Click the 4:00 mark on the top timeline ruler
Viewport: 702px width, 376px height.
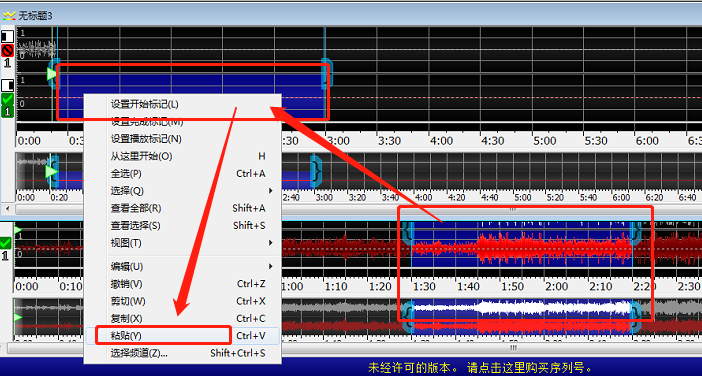pyautogui.click(x=441, y=141)
